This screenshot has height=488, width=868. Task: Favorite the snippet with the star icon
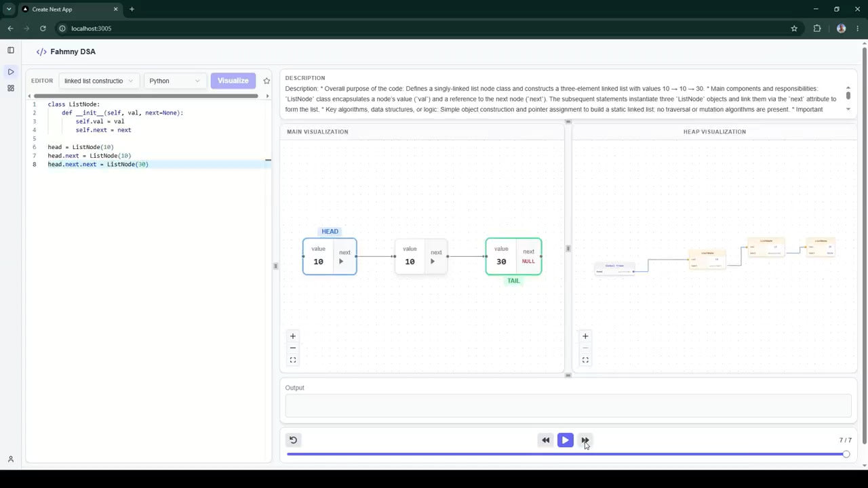[267, 81]
